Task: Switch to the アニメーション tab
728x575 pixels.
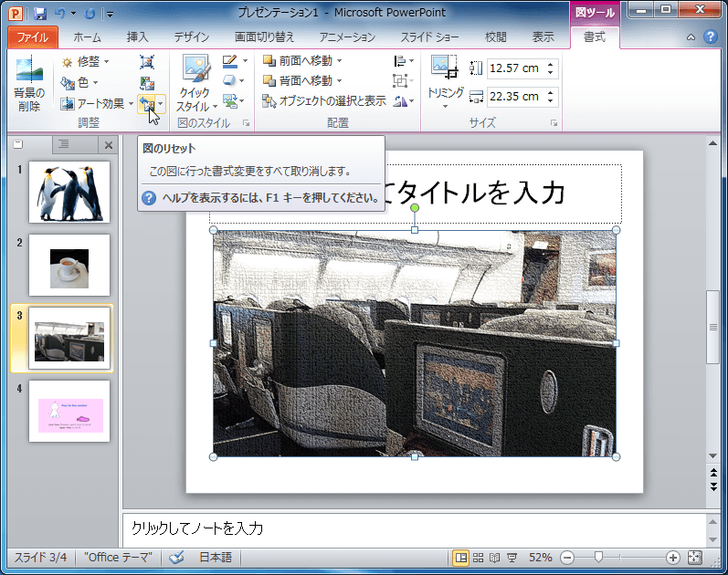Action: tap(347, 37)
